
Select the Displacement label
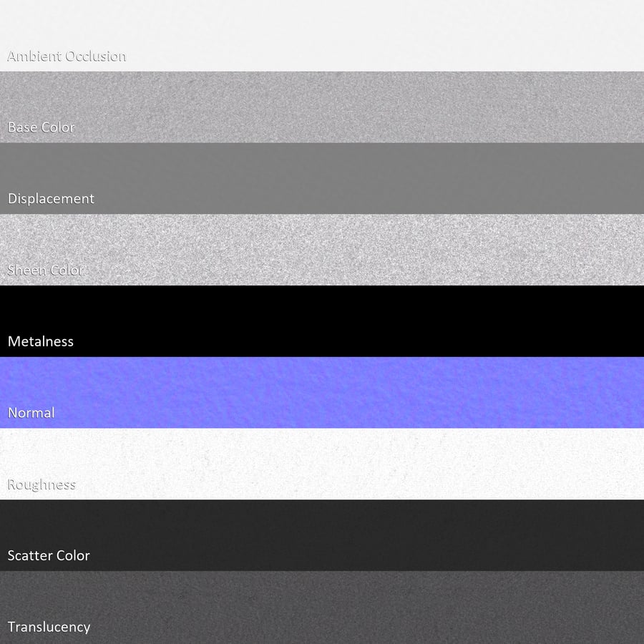[x=51, y=199]
